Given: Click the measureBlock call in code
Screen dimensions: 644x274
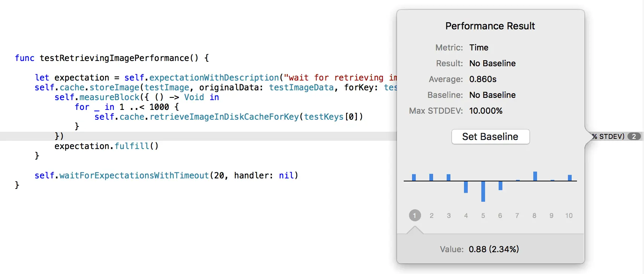Looking at the screenshot, I should (x=109, y=97).
